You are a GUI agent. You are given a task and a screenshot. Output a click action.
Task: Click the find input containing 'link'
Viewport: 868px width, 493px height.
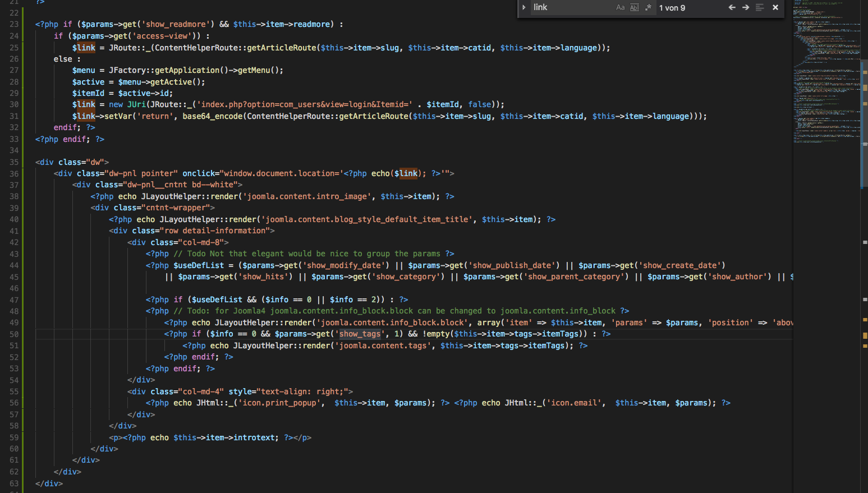click(x=572, y=7)
